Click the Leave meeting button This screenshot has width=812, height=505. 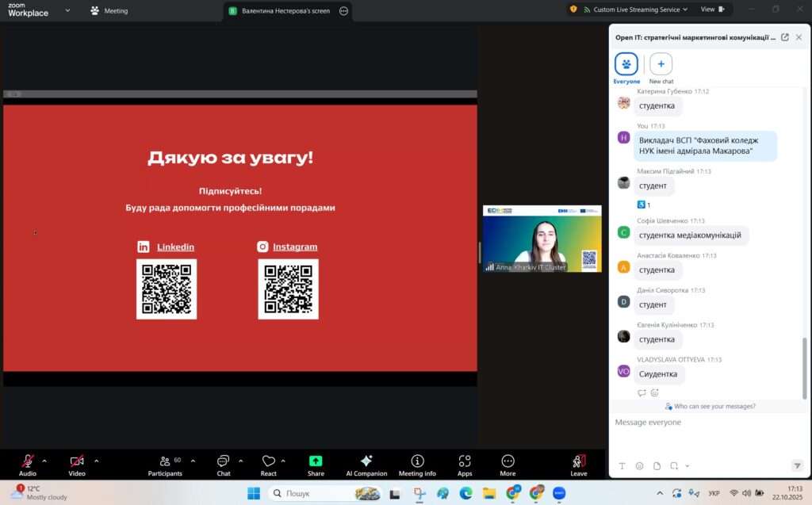pos(579,463)
